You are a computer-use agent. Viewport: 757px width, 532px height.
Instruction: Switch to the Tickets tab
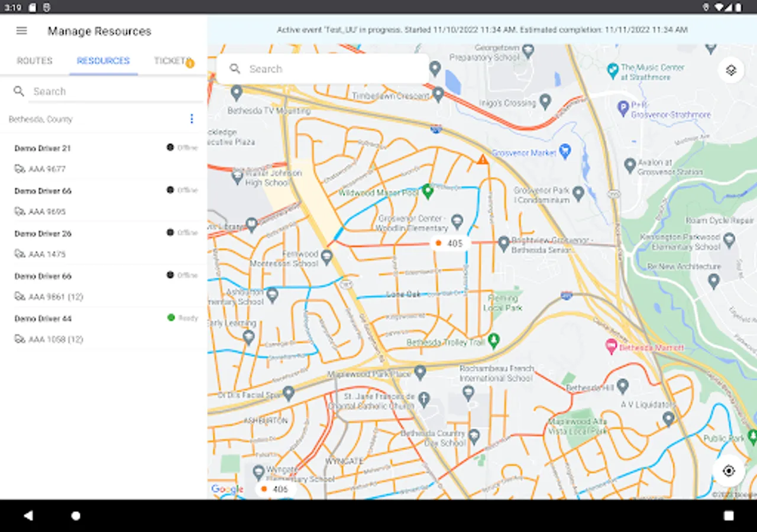point(172,61)
